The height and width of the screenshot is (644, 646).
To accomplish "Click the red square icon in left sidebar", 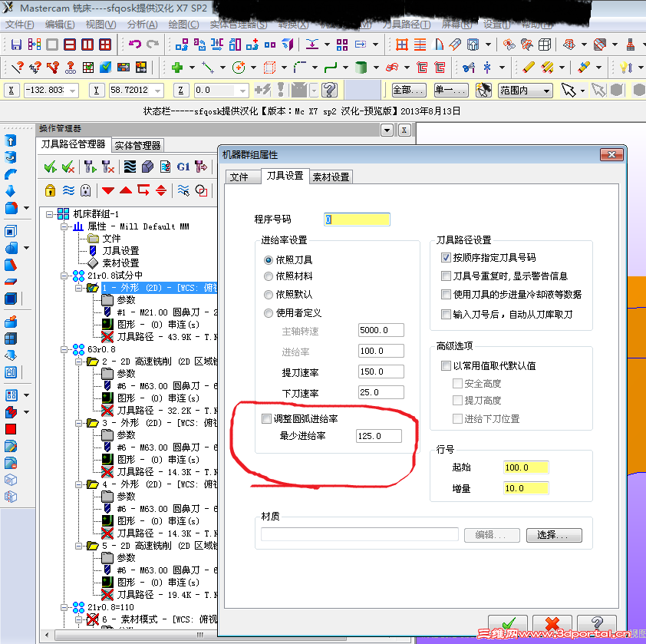I will pos(11,429).
